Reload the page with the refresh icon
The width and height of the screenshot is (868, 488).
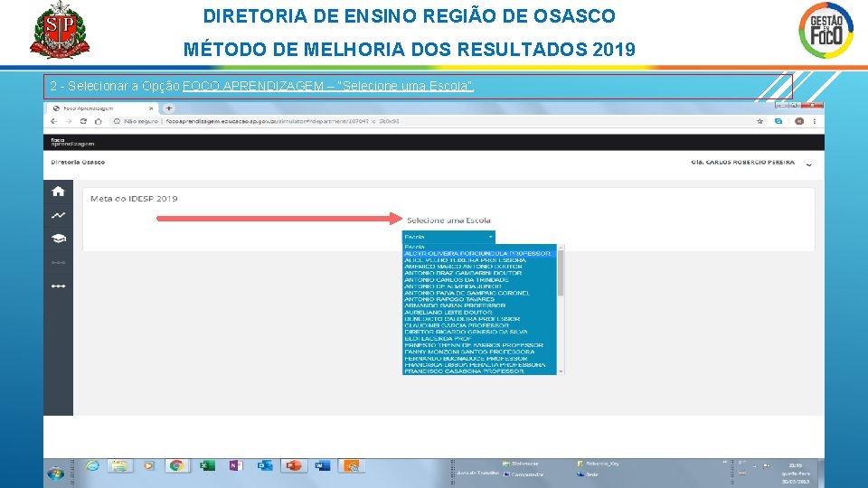click(x=83, y=121)
